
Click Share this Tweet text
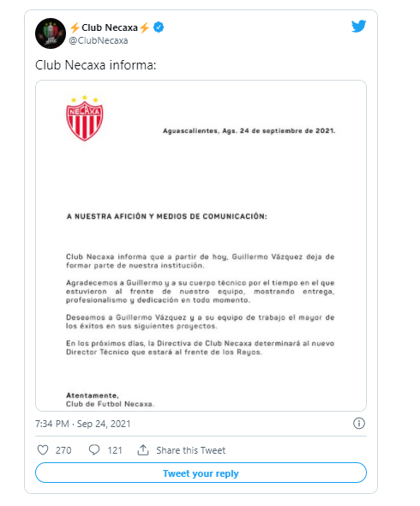pyautogui.click(x=190, y=450)
